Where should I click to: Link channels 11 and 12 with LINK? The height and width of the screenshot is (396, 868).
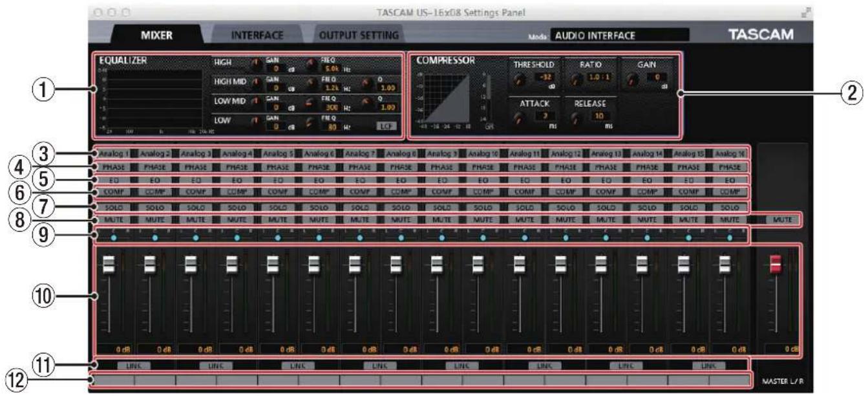(544, 366)
